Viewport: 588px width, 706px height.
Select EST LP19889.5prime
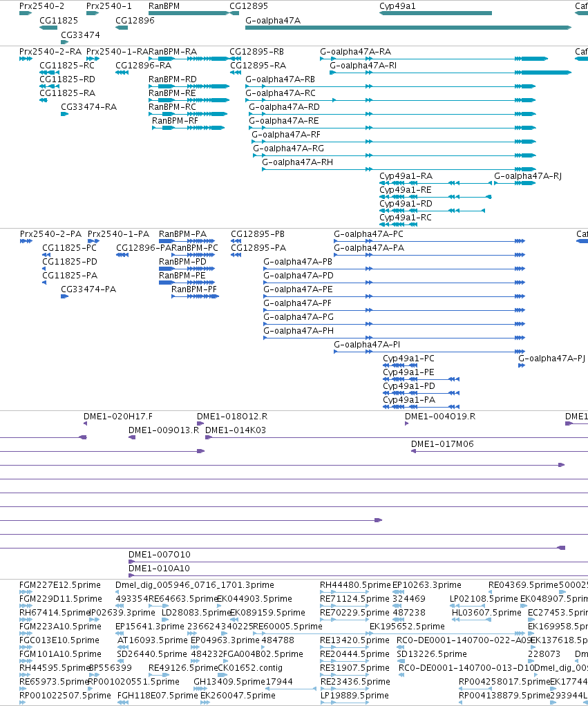354,696
